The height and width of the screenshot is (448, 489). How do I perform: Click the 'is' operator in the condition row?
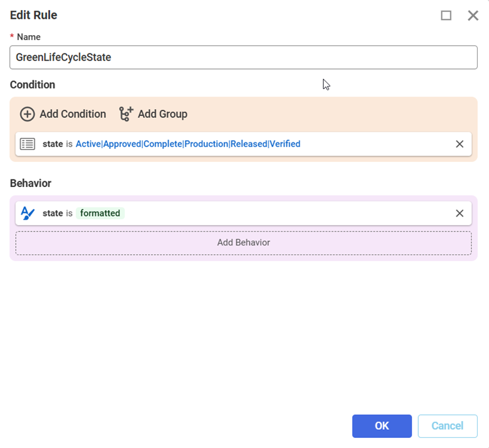coord(70,144)
